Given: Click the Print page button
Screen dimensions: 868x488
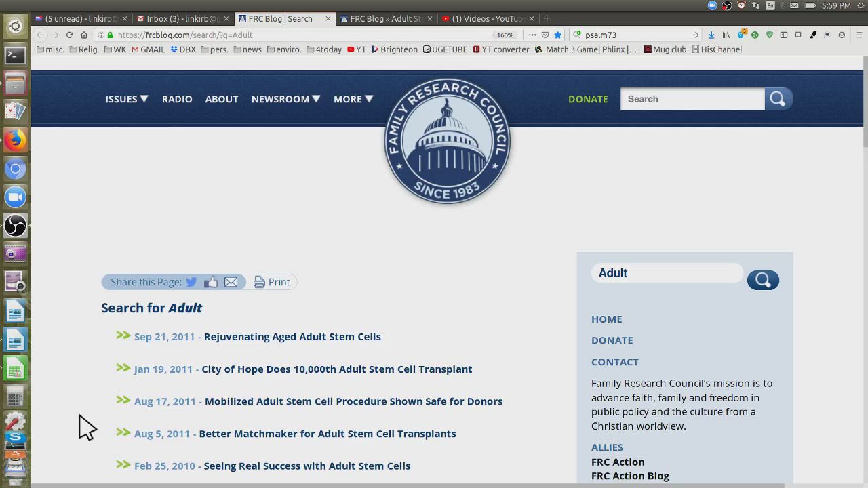Looking at the screenshot, I should (x=272, y=282).
